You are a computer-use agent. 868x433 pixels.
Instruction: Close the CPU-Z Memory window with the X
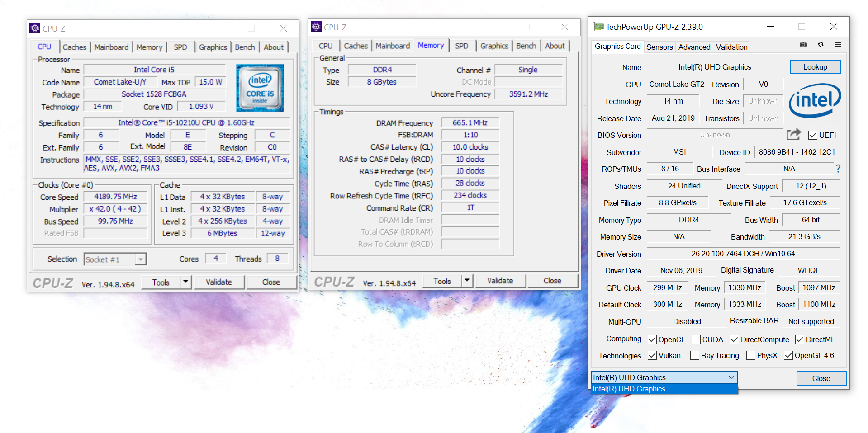pyautogui.click(x=564, y=27)
